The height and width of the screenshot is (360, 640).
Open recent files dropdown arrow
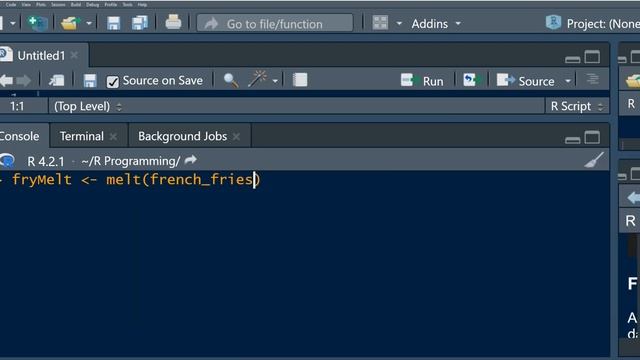pyautogui.click(x=89, y=24)
